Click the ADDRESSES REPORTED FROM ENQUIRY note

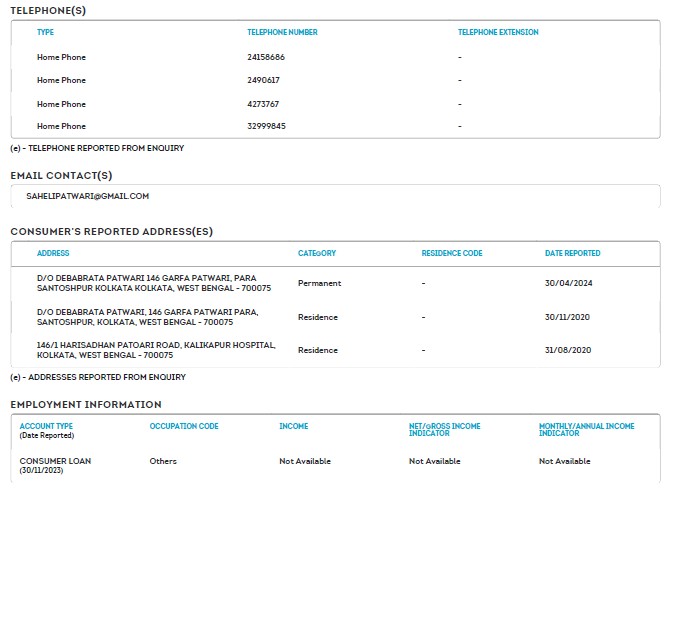98,377
